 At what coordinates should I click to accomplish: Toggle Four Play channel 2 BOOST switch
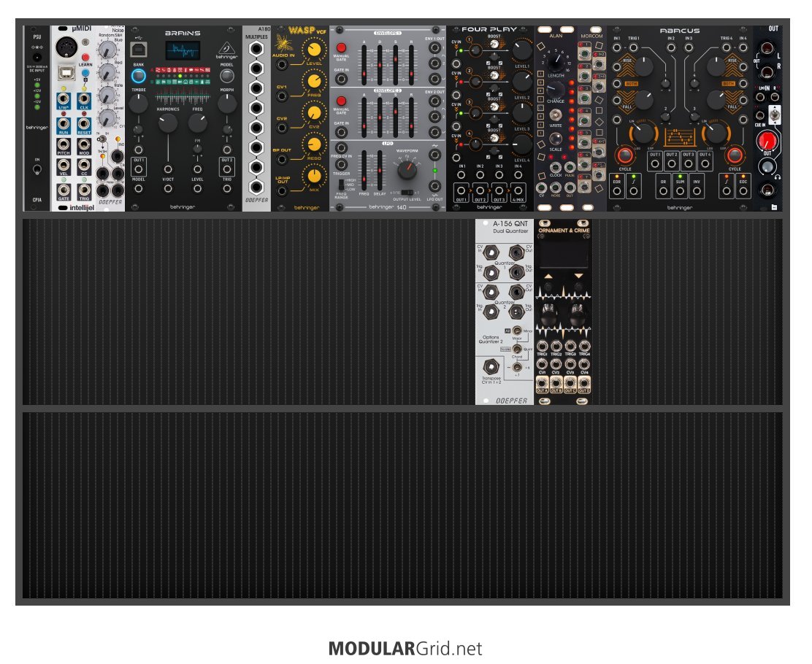pos(494,76)
